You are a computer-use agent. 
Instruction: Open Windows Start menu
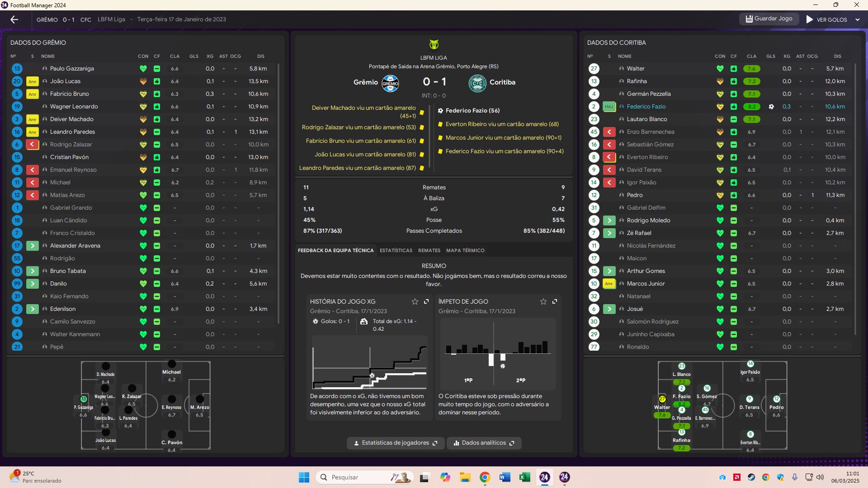click(304, 477)
